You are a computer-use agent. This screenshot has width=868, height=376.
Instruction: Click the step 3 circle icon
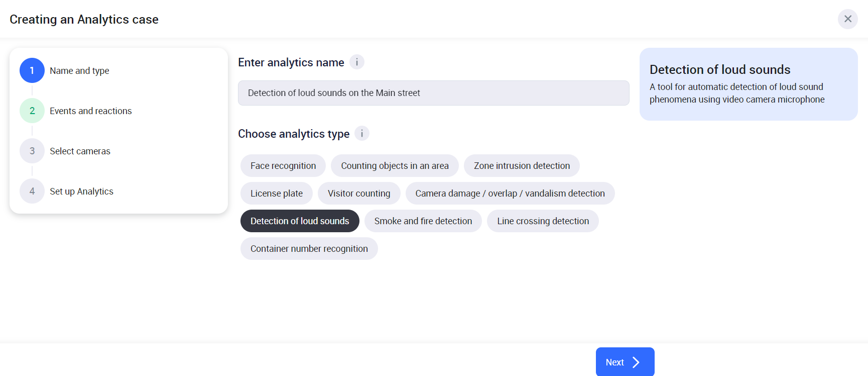pos(32,151)
